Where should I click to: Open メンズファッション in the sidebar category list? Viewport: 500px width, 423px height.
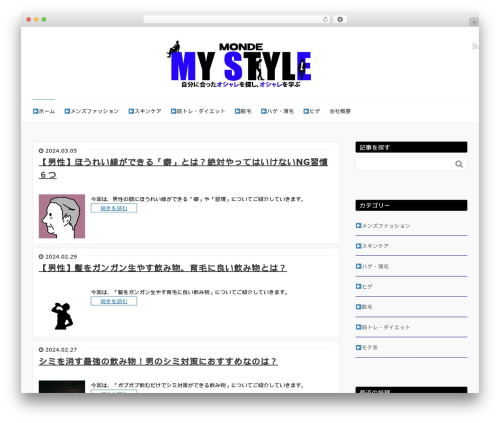click(383, 226)
